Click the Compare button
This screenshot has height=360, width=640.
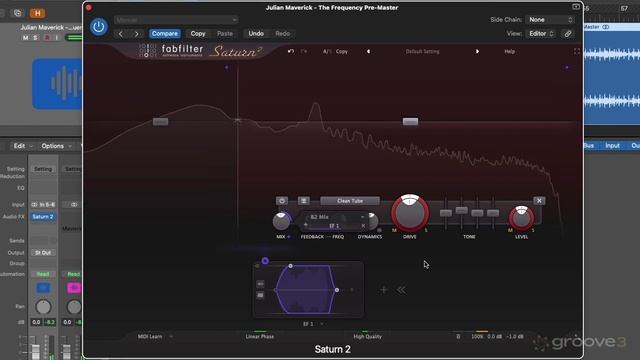(164, 33)
